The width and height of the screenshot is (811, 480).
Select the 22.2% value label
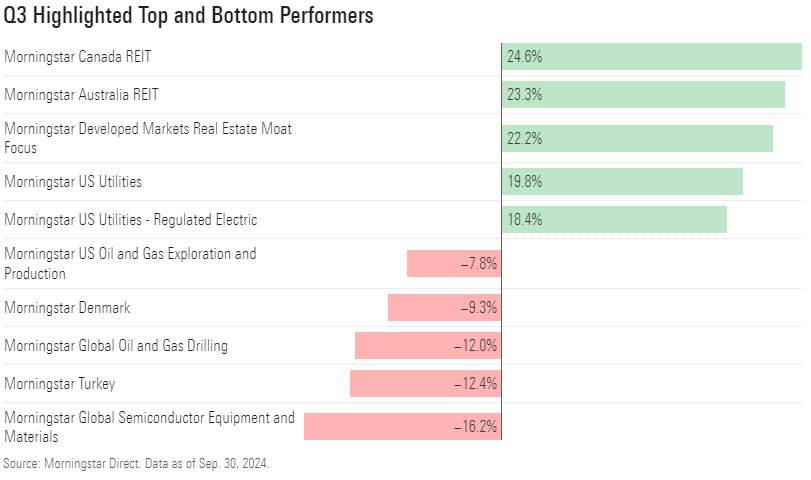[x=524, y=139]
